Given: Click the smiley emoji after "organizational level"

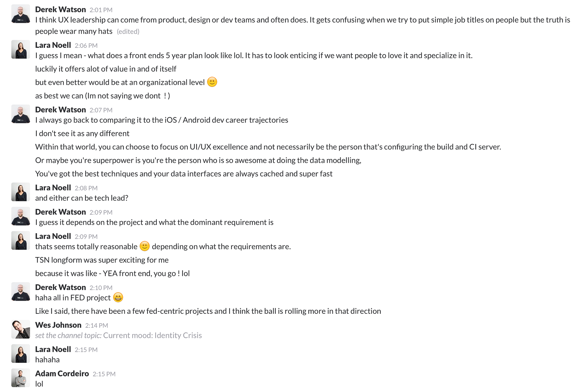Looking at the screenshot, I should pyautogui.click(x=212, y=82).
